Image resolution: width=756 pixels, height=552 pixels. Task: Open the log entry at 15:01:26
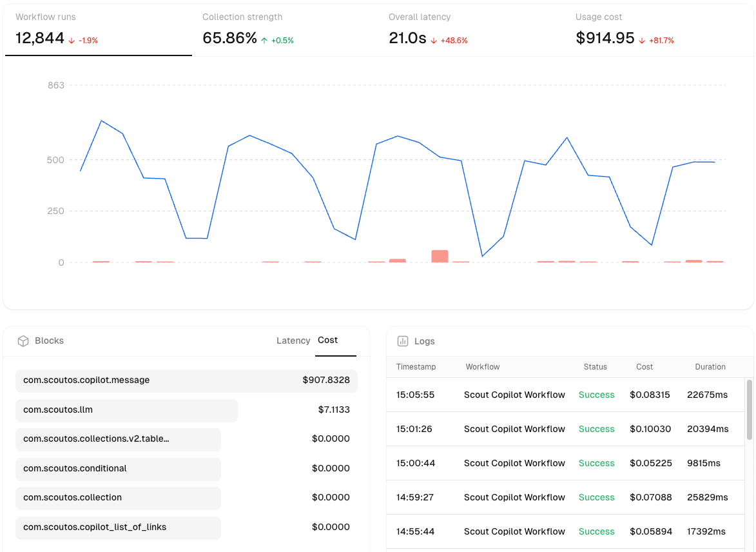pyautogui.click(x=566, y=429)
